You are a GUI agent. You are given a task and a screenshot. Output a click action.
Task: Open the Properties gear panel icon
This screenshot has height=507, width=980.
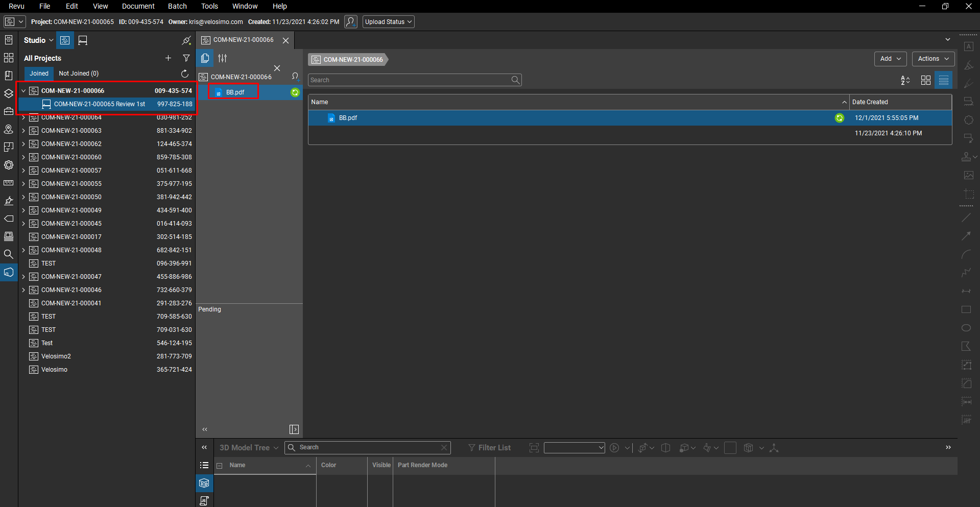click(x=9, y=165)
